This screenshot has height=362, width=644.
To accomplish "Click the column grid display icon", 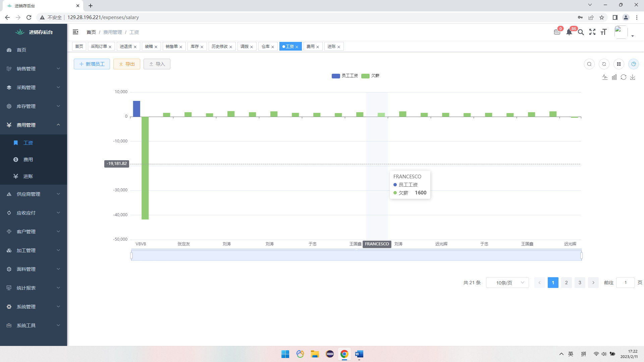I will point(619,64).
